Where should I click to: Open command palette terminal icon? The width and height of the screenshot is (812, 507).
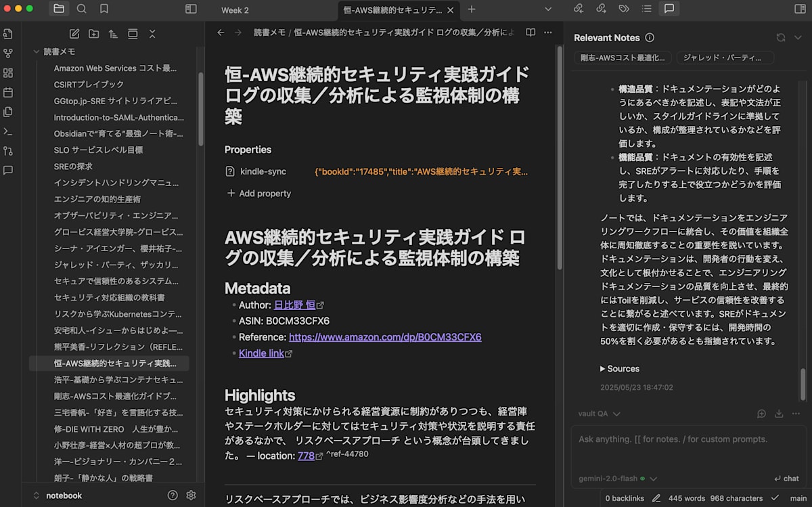click(x=8, y=131)
